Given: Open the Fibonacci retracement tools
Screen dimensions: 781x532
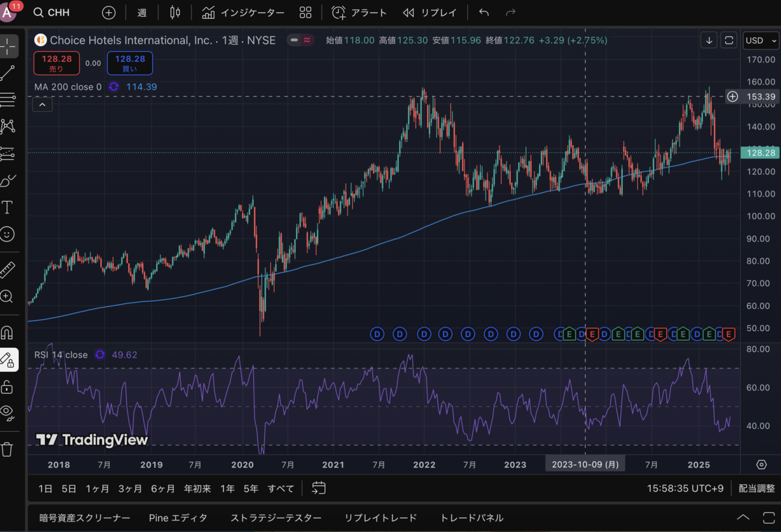Looking at the screenshot, I should (x=7, y=100).
